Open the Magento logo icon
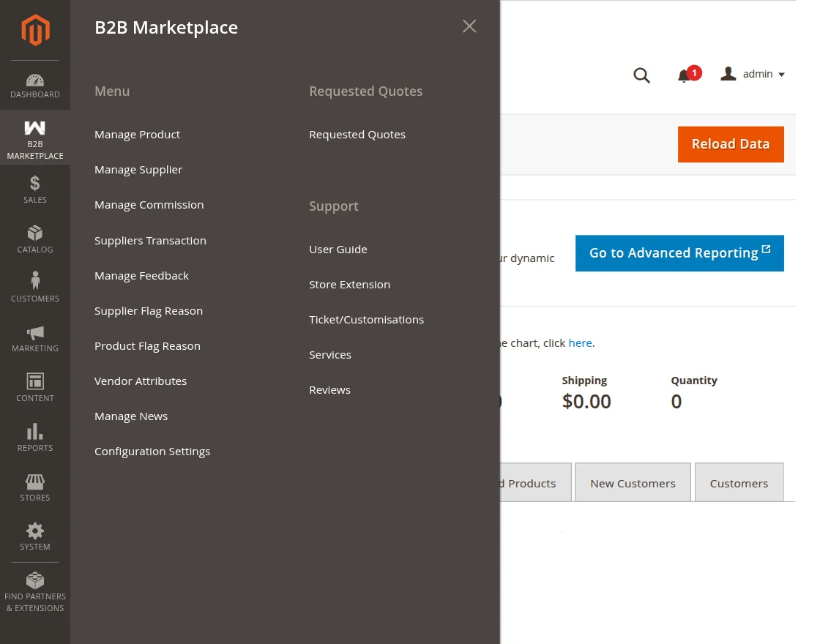Viewport: 820px width, 644px height. point(34,29)
